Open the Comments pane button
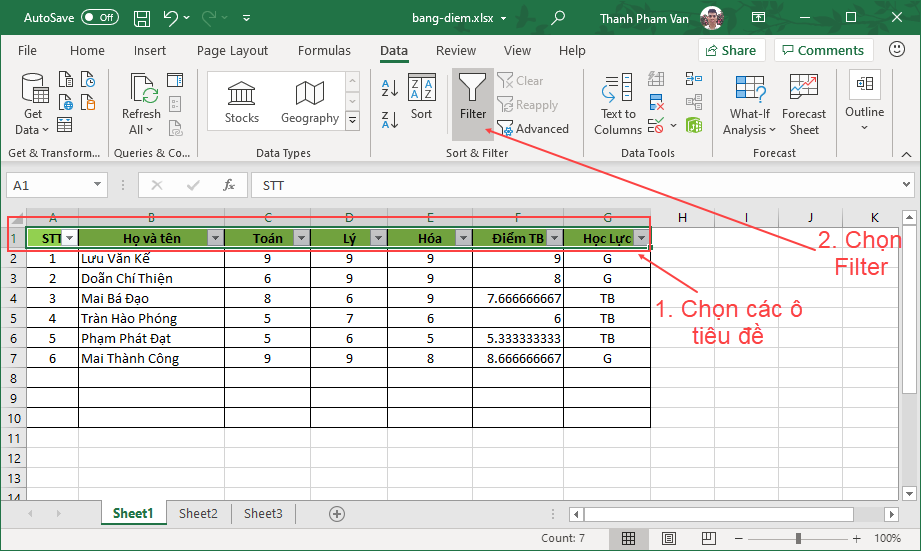 (822, 50)
